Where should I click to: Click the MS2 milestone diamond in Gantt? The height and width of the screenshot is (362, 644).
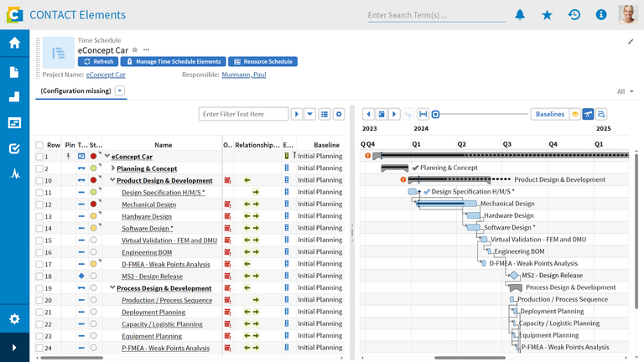(x=513, y=276)
